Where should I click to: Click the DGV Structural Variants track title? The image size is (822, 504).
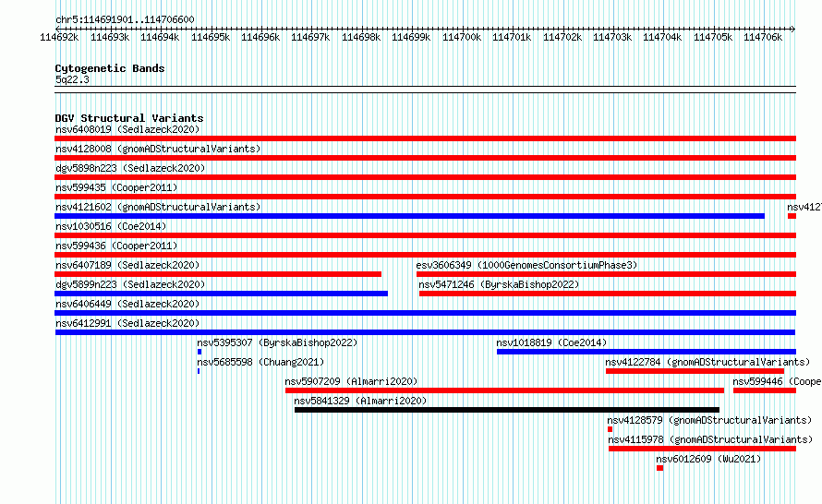[x=129, y=118]
